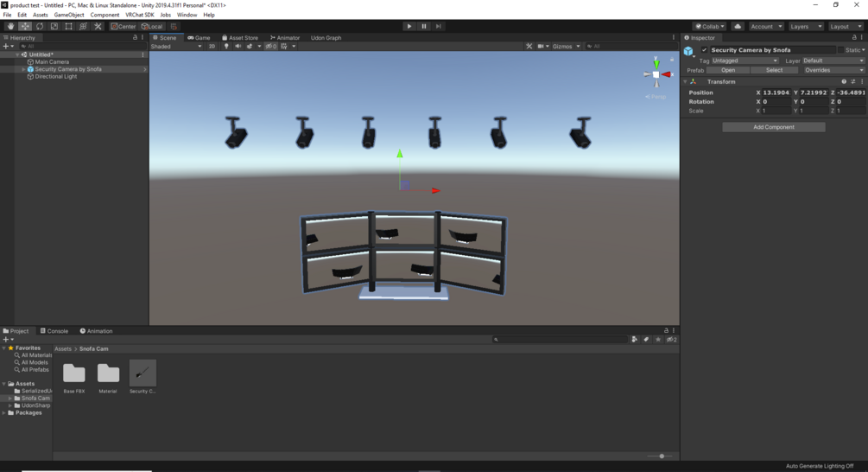Open Hierarchy panel three-dot options
Image resolution: width=868 pixels, height=472 pixels.
pos(143,38)
